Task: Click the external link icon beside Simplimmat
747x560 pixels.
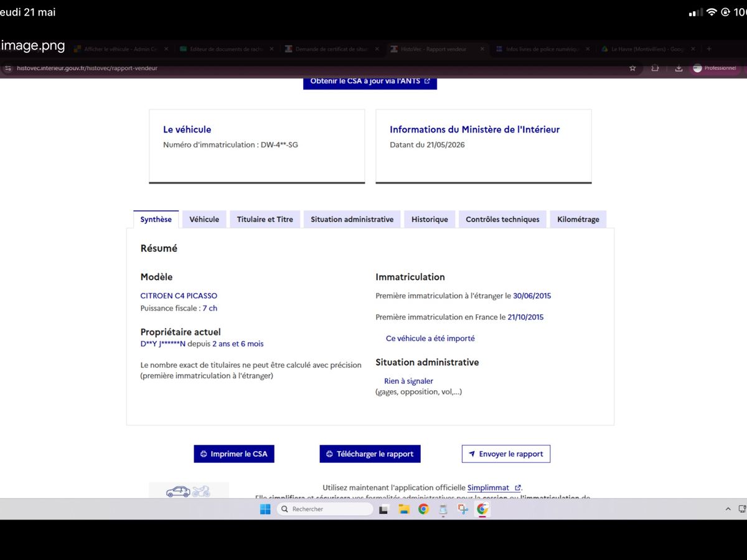Action: (517, 488)
